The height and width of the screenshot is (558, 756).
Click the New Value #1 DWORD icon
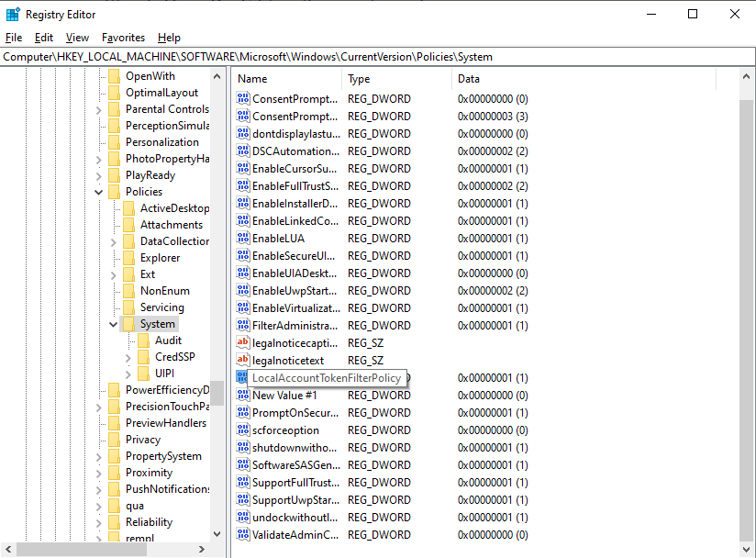[x=243, y=396]
